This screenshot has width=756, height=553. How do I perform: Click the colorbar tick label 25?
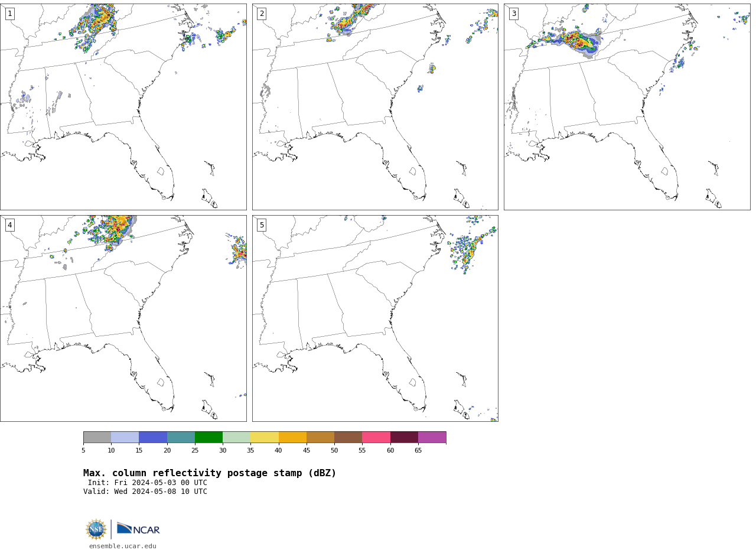195,451
